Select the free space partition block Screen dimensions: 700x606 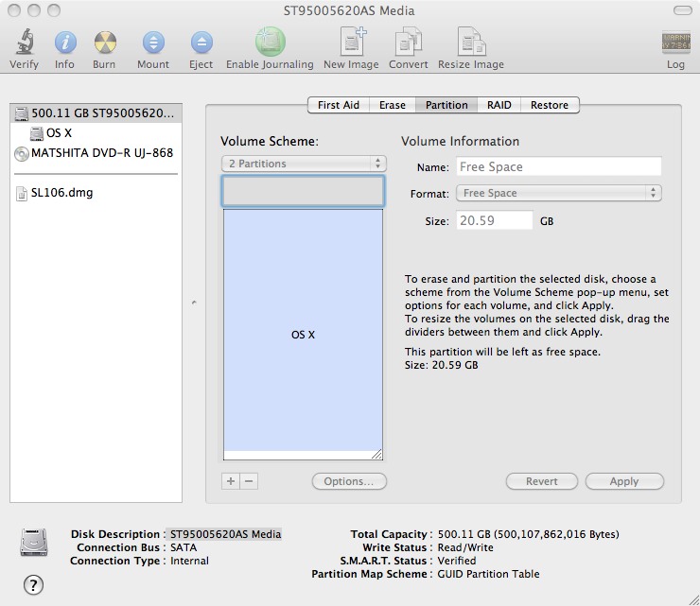[303, 191]
